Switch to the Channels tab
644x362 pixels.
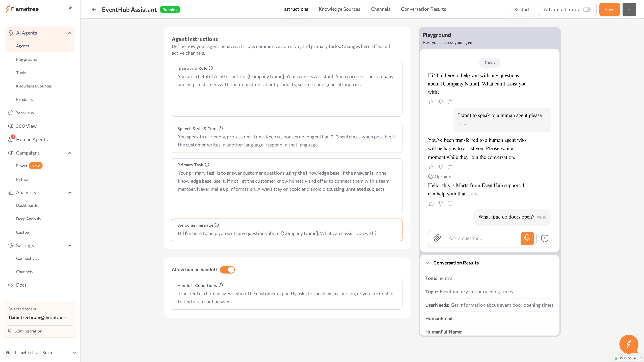pyautogui.click(x=380, y=9)
